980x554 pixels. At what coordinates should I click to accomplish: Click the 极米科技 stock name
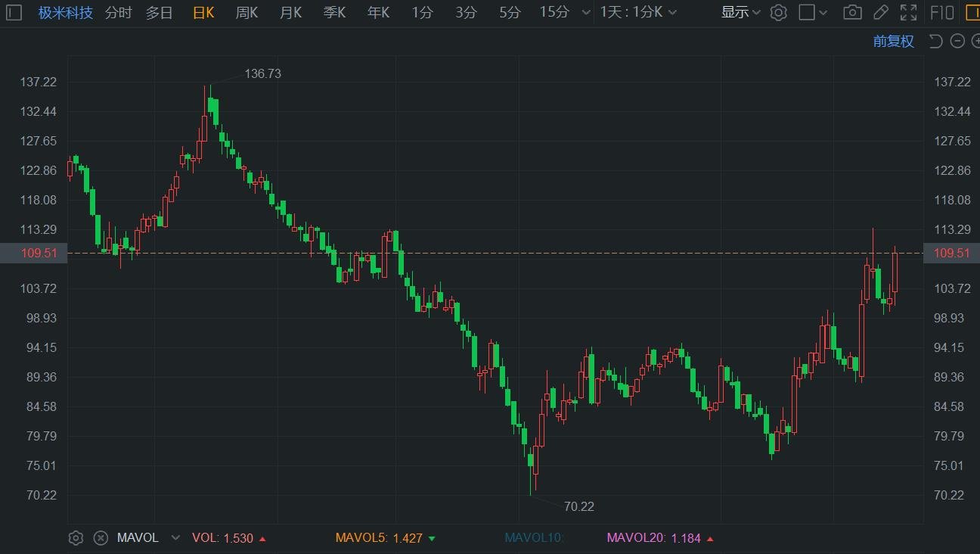[66, 12]
